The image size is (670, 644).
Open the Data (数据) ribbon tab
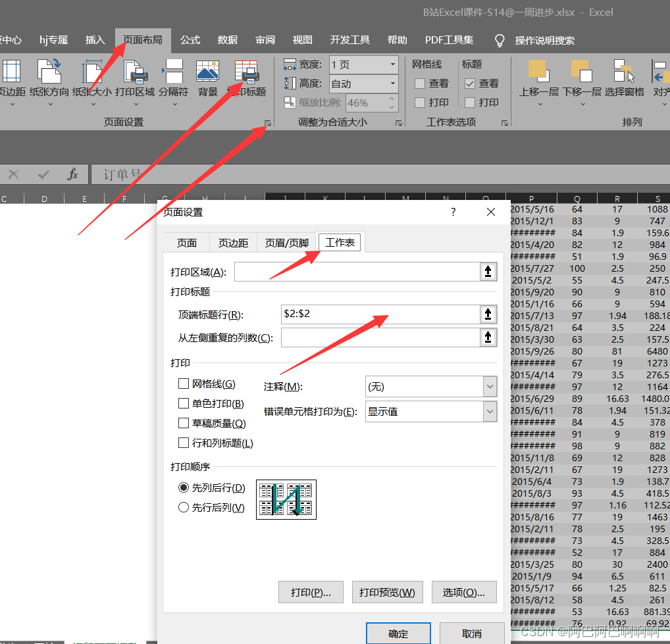pos(227,40)
